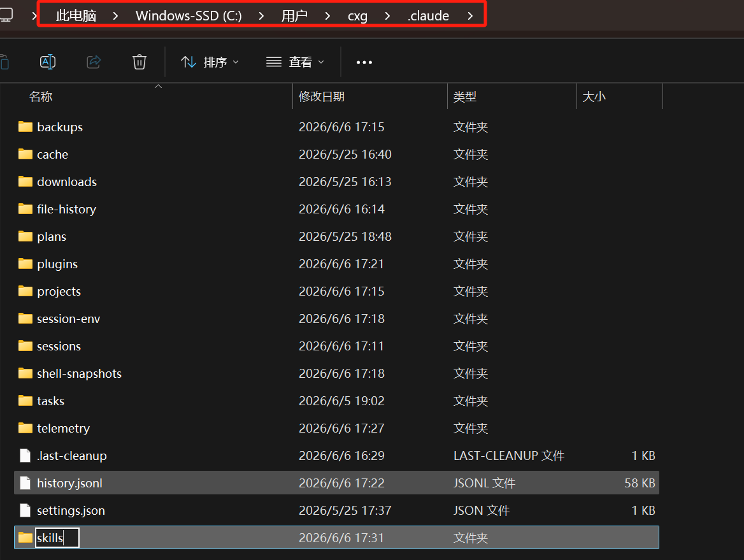The image size is (744, 560).
Task: Select the shell-snapshots folder name
Action: (79, 374)
